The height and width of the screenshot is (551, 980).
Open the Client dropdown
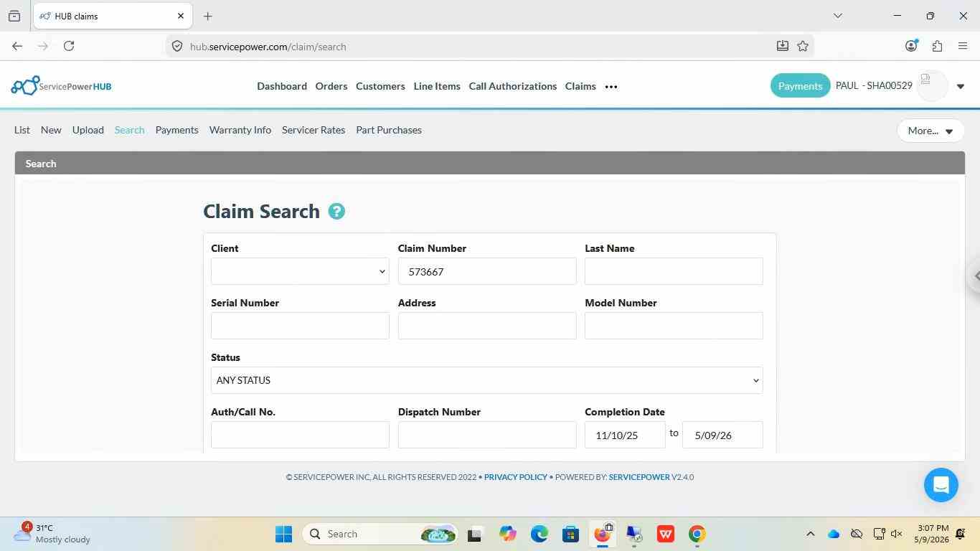[x=300, y=271]
